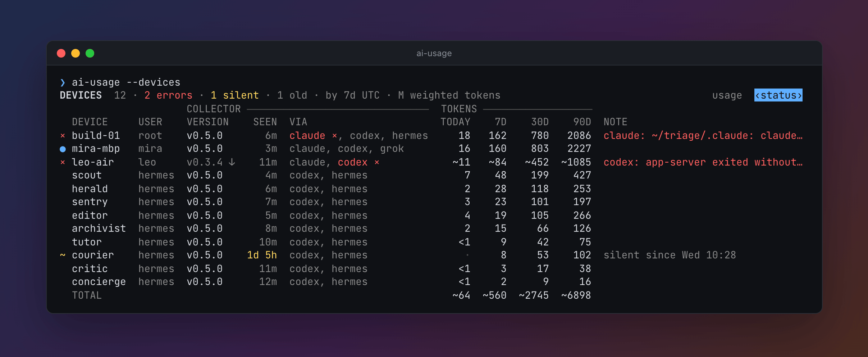Viewport: 868px width, 357px height.
Task: Click the DEVICE column header
Action: 90,122
